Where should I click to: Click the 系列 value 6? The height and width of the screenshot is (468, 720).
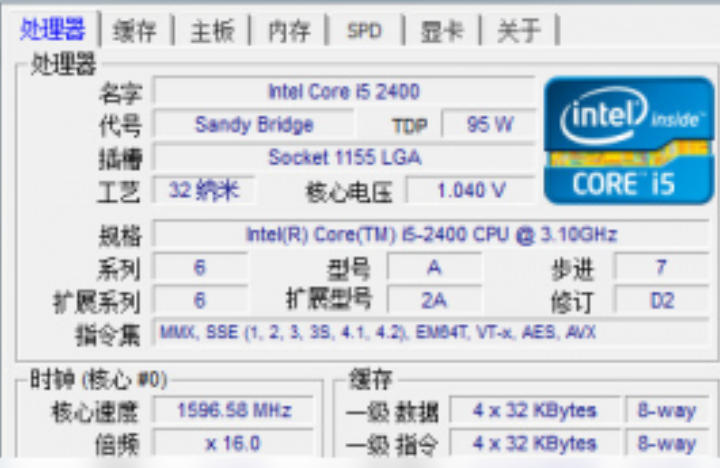[200, 267]
